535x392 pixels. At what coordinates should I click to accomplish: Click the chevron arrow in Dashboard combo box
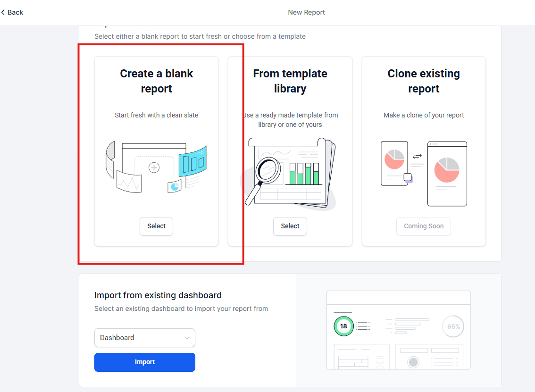point(187,338)
